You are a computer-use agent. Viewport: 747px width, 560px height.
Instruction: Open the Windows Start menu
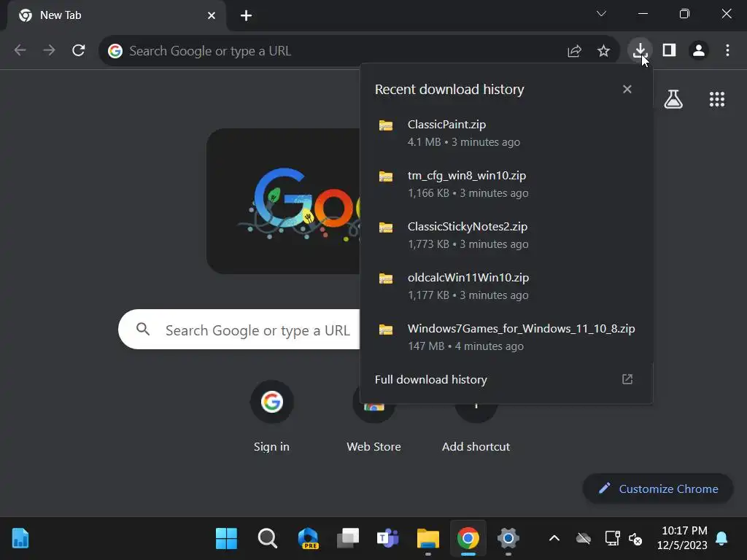point(226,539)
